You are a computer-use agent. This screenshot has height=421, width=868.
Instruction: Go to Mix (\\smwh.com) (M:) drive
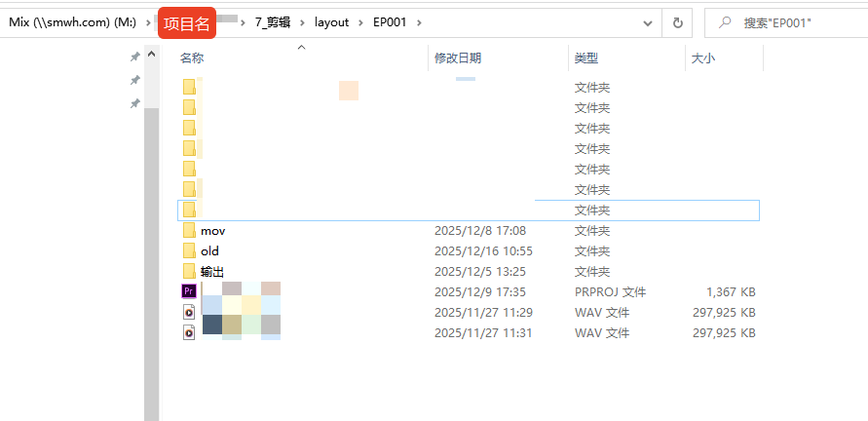point(72,22)
